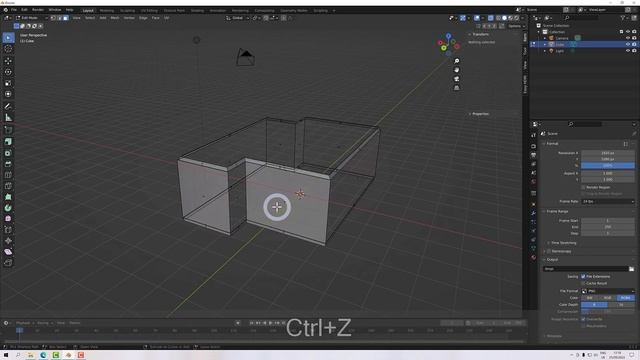Open the File Format dropdown
The width and height of the screenshot is (640, 360).
click(608, 291)
